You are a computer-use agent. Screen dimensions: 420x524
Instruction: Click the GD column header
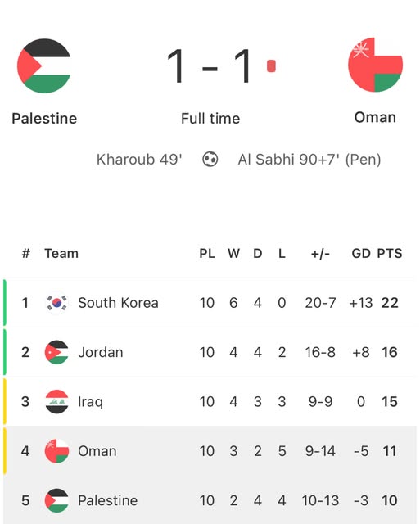[361, 253]
